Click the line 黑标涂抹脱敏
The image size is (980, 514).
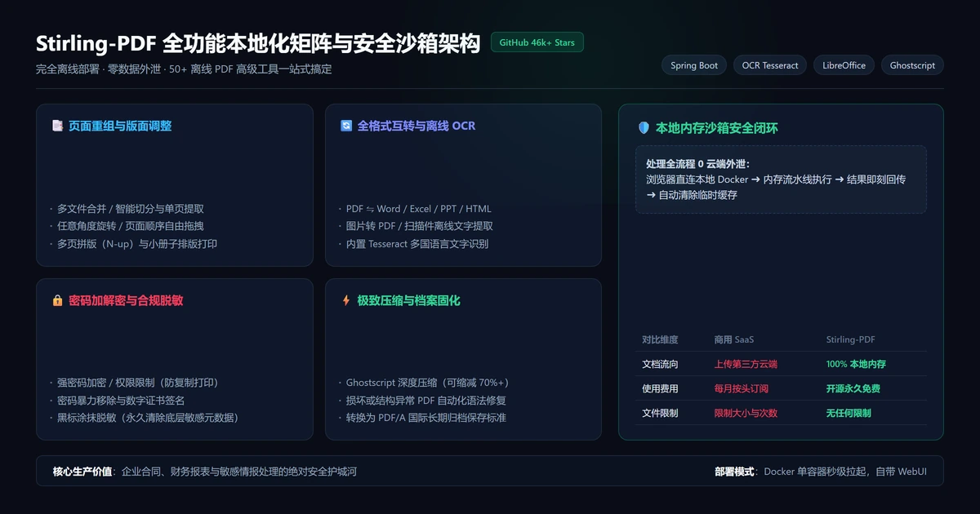tap(87, 418)
